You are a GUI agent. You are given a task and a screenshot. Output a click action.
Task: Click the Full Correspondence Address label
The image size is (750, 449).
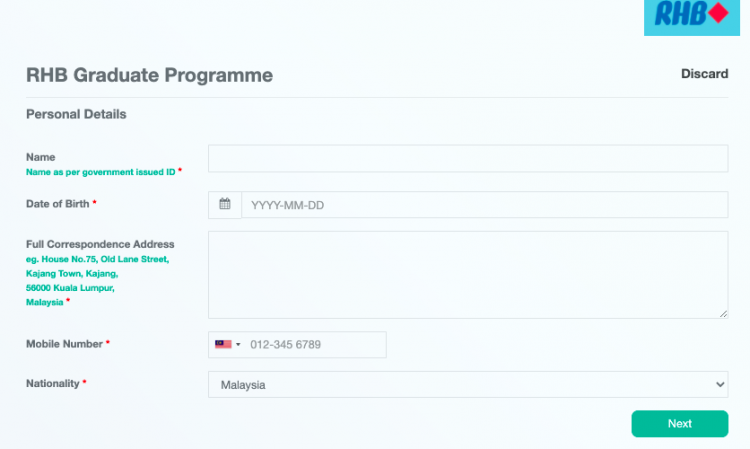click(100, 244)
